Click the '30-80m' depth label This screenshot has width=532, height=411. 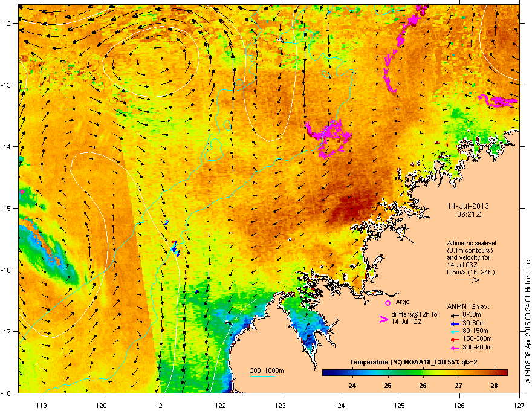point(473,323)
